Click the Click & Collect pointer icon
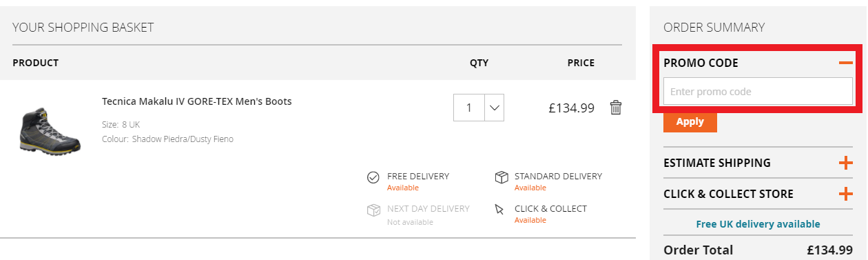The height and width of the screenshot is (260, 868). tap(500, 209)
